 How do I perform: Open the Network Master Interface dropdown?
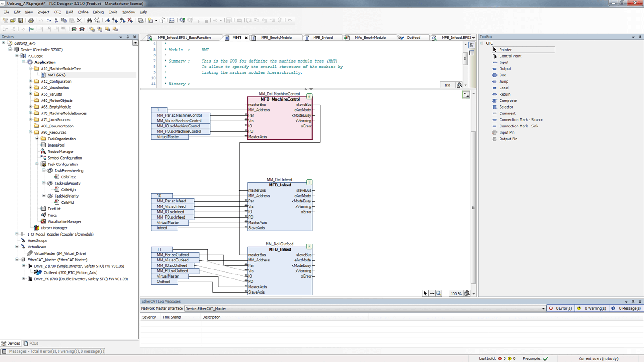(x=543, y=309)
